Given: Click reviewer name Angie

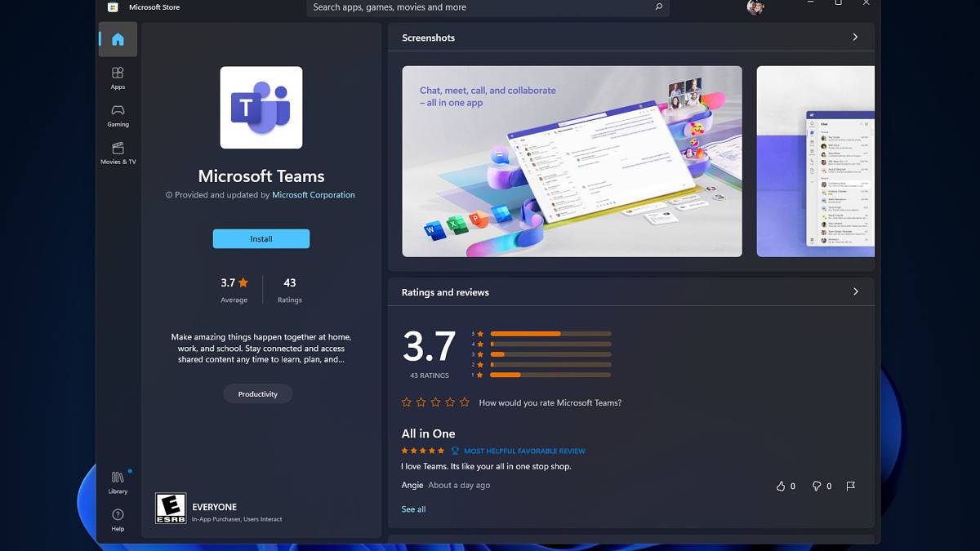Looking at the screenshot, I should (x=412, y=485).
